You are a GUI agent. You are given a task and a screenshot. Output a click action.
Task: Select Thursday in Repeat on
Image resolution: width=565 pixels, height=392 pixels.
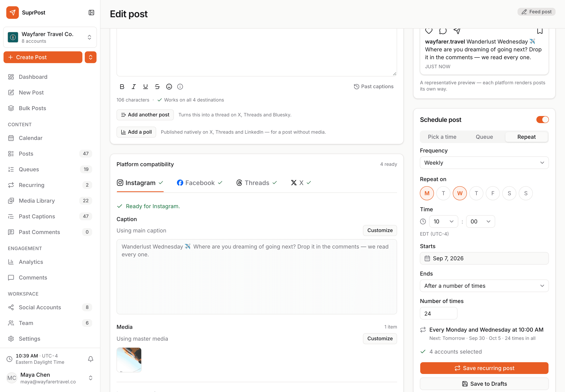pyautogui.click(x=476, y=193)
